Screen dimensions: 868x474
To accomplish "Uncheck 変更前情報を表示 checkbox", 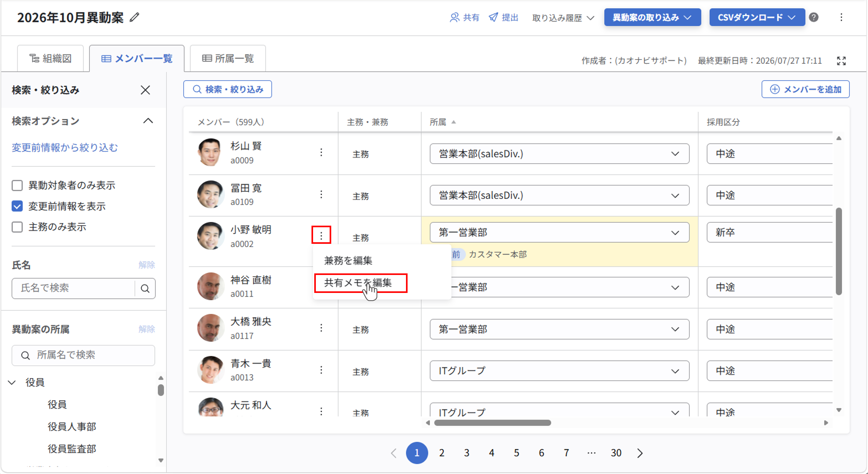I will [x=17, y=206].
